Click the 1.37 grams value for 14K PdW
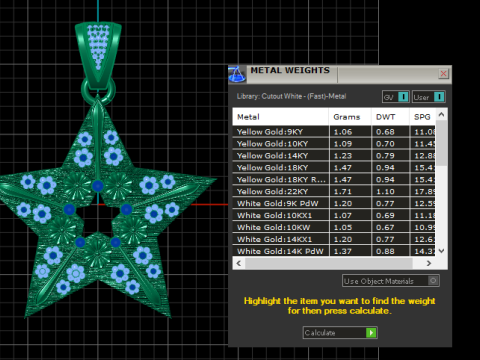 click(x=343, y=251)
